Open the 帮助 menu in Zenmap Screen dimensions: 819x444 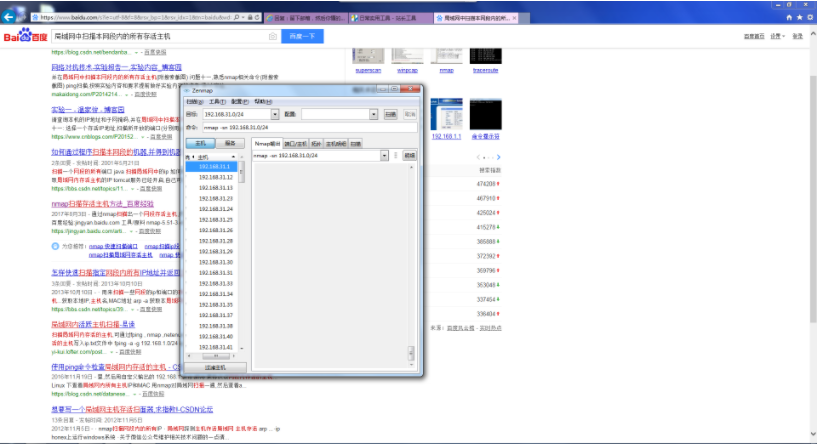click(x=263, y=102)
